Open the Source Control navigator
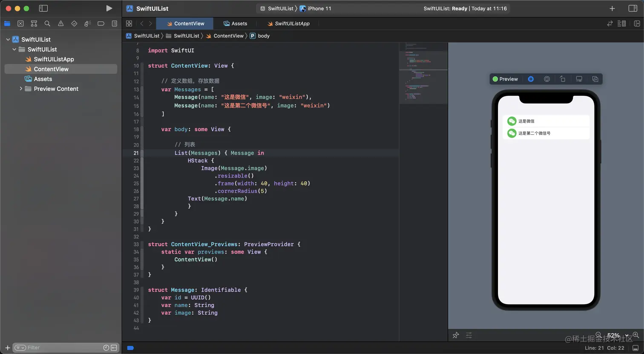Viewport: 644px width, 354px height. [x=20, y=23]
